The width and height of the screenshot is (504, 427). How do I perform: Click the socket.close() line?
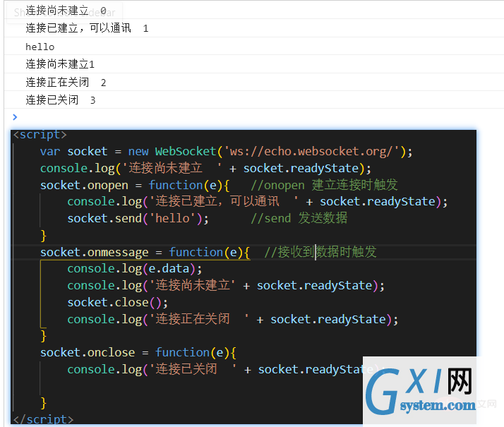117,302
